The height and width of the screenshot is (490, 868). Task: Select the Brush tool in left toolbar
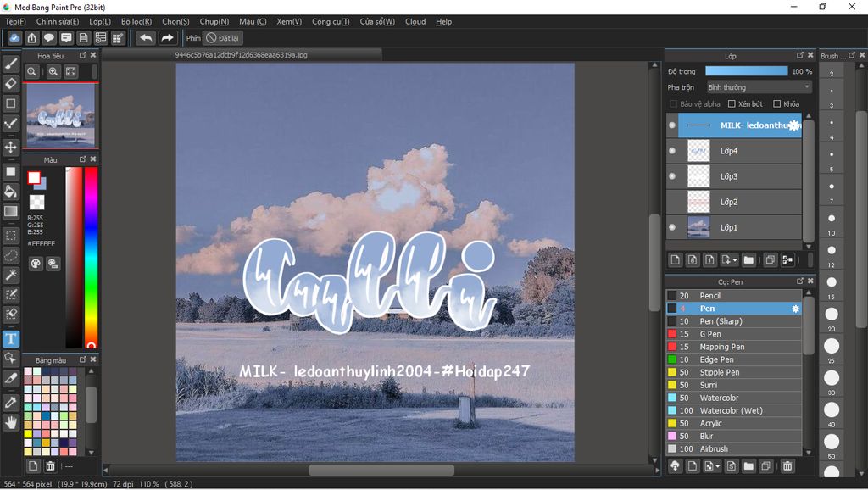tap(10, 64)
